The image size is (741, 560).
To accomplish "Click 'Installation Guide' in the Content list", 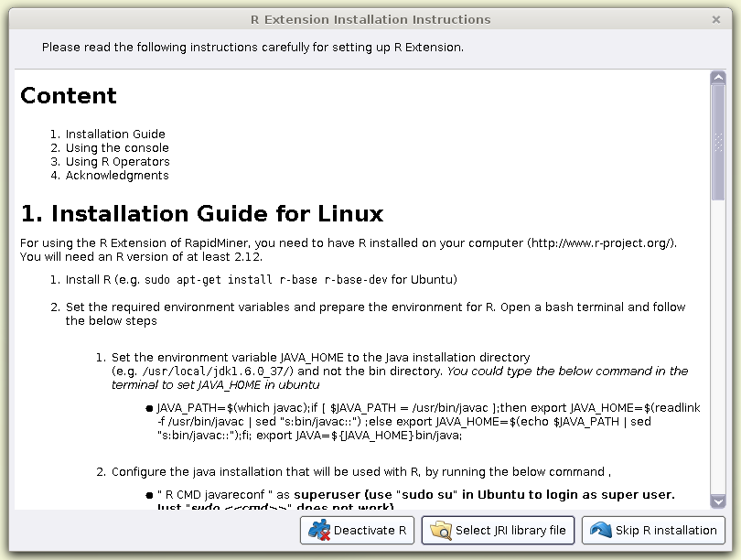I will [x=115, y=134].
